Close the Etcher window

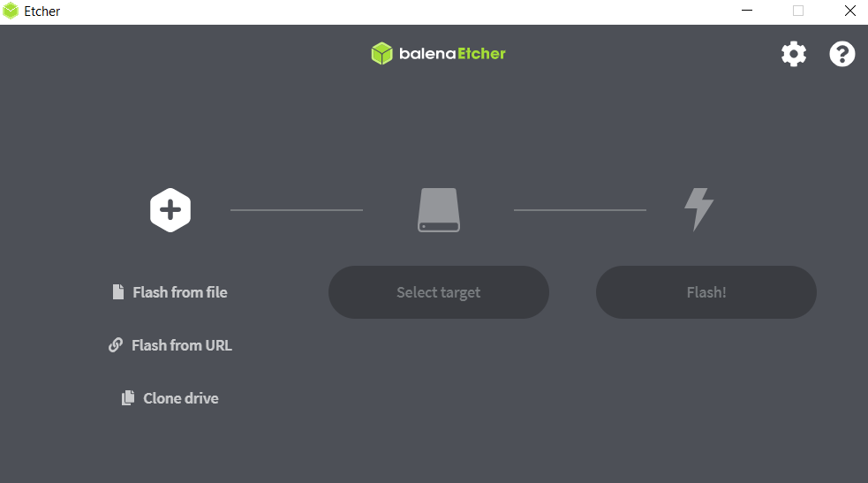coord(849,11)
